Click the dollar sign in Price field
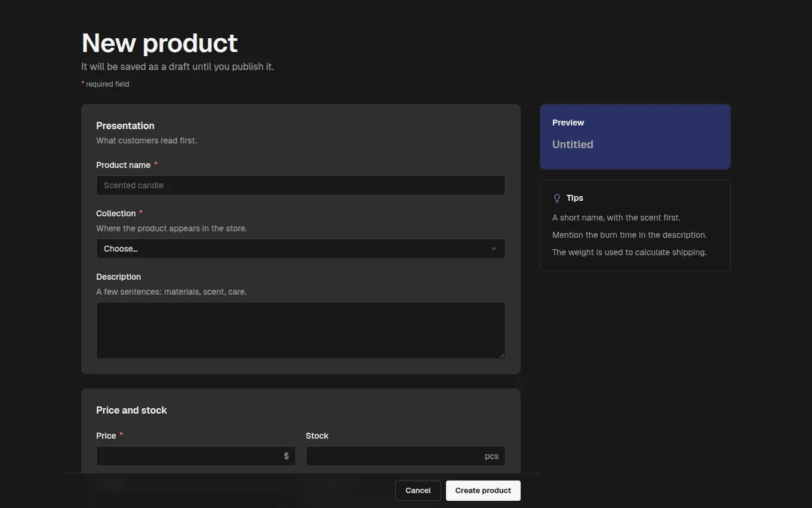The image size is (812, 508). click(286, 456)
